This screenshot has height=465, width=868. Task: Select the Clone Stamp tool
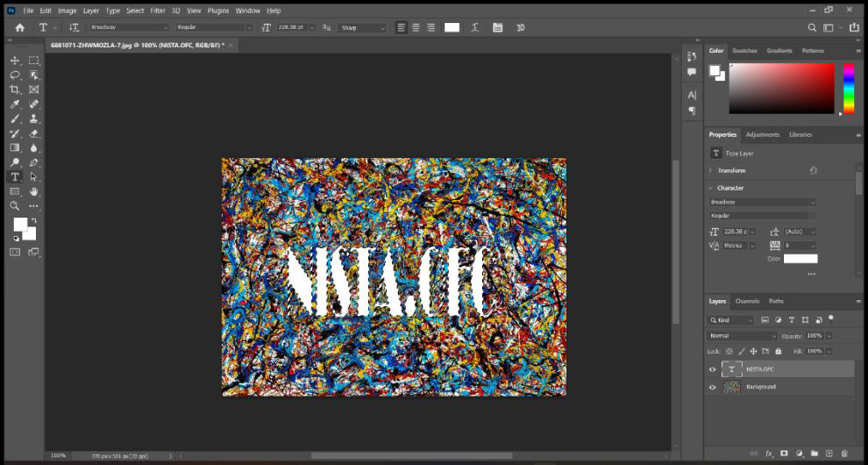click(x=34, y=118)
